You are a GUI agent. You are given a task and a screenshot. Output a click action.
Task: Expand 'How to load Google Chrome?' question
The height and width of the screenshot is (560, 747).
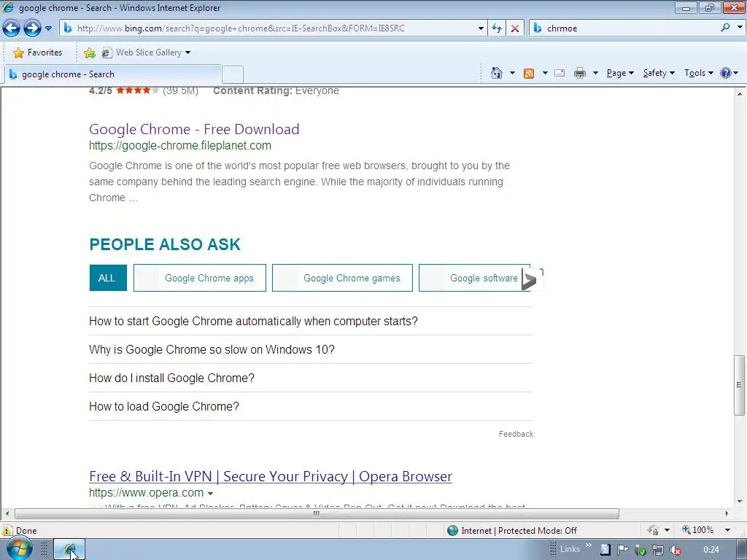[x=164, y=407]
